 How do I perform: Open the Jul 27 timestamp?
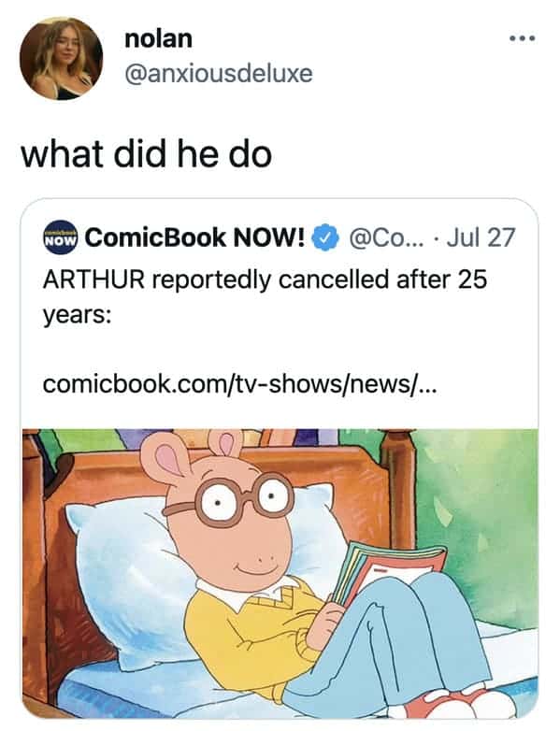[481, 237]
